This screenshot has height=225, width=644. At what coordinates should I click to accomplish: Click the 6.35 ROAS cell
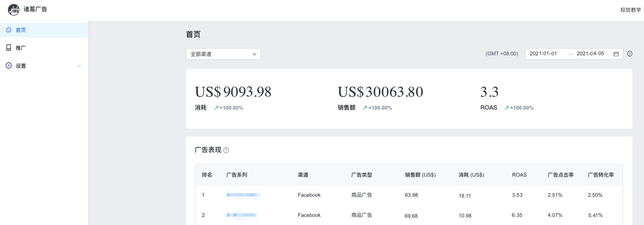[x=517, y=215]
